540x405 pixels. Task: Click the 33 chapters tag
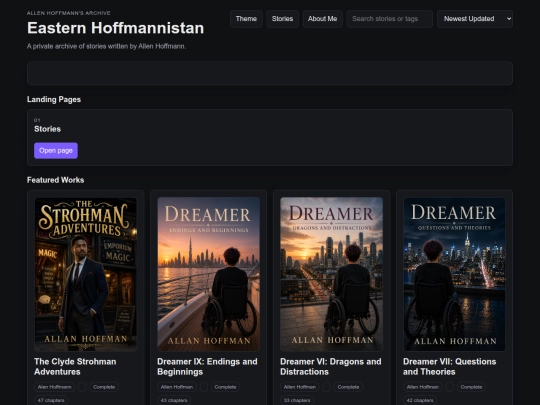[297, 401]
